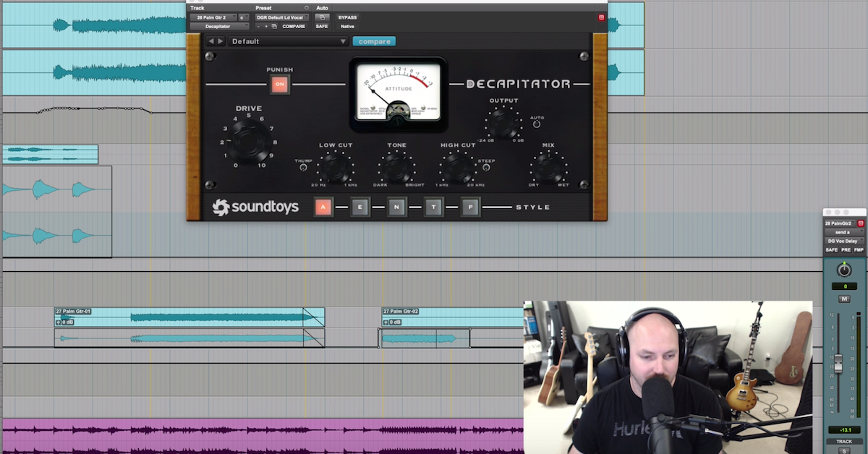Click the channel strip volume fader
This screenshot has height=454, width=868.
click(x=839, y=364)
